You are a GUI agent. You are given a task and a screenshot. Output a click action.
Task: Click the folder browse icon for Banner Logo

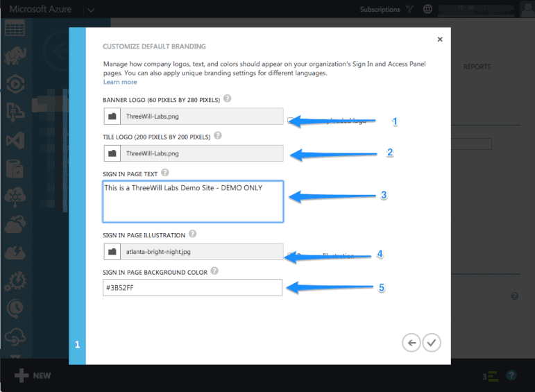click(x=112, y=117)
